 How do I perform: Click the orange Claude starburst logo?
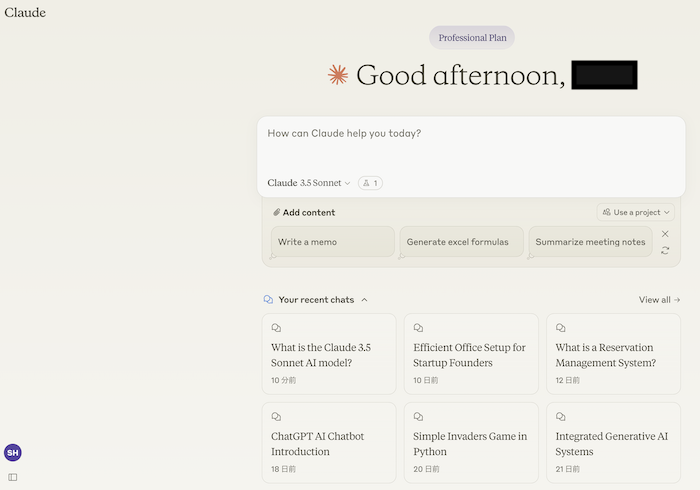[x=338, y=75]
